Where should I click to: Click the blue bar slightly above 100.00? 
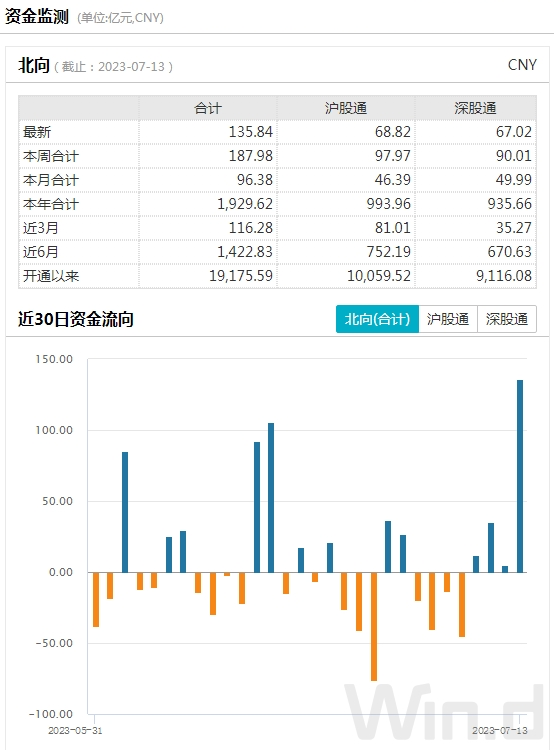271,497
